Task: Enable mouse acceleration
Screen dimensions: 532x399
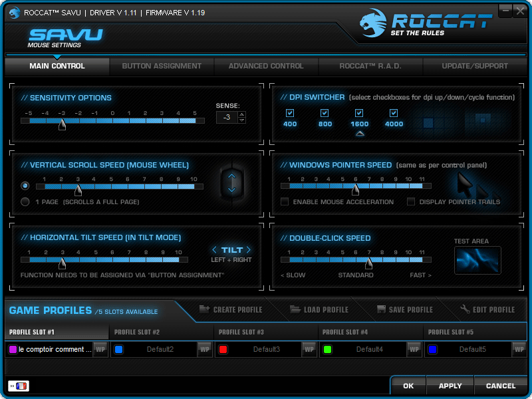Action: [x=285, y=201]
